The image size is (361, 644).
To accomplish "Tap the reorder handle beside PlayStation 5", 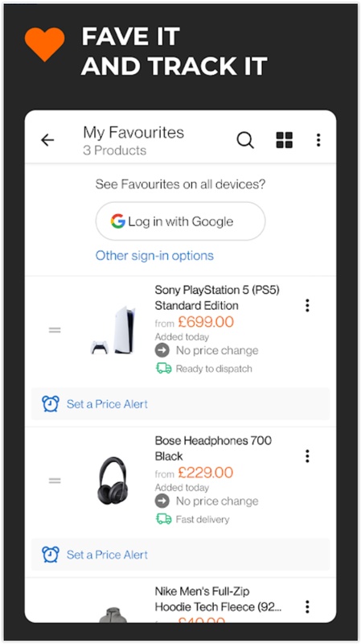I will tap(55, 330).
